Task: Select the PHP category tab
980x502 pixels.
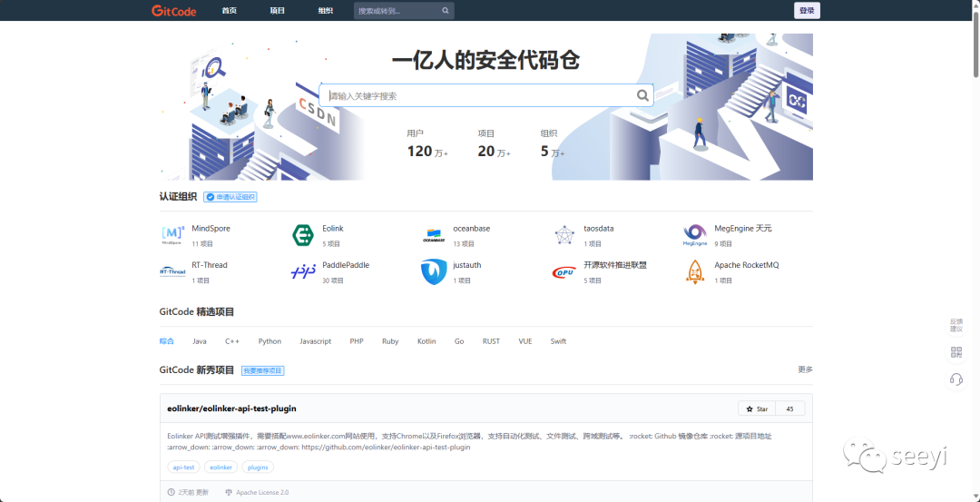Action: [x=357, y=341]
